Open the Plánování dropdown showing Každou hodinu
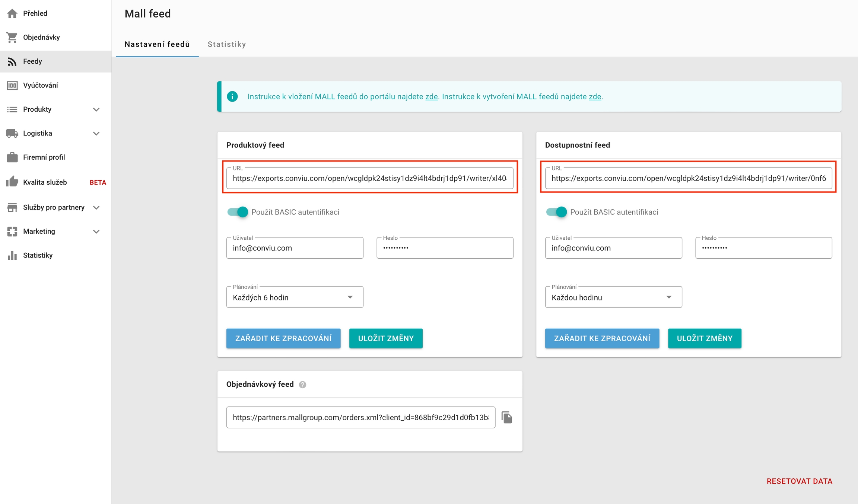This screenshot has height=504, width=858. 613,297
